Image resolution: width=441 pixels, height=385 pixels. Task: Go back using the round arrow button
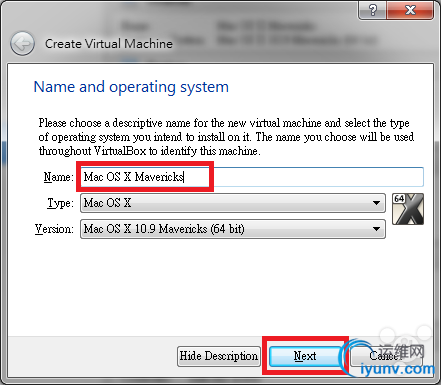[22, 44]
